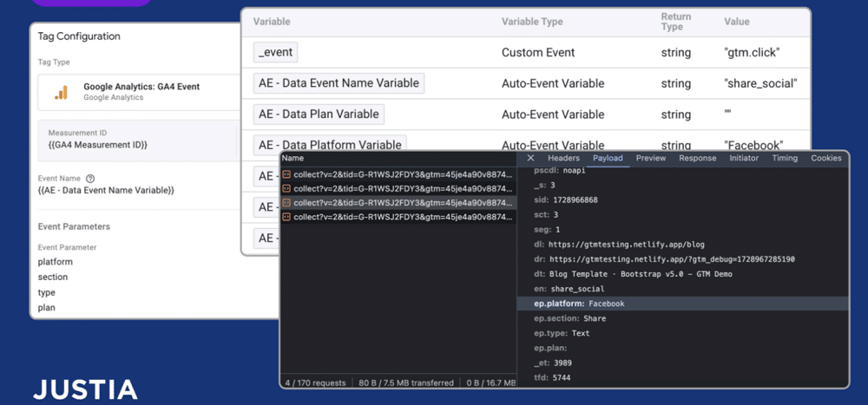Click the "Facebook" value cell
The height and width of the screenshot is (405, 868).
pos(753,145)
